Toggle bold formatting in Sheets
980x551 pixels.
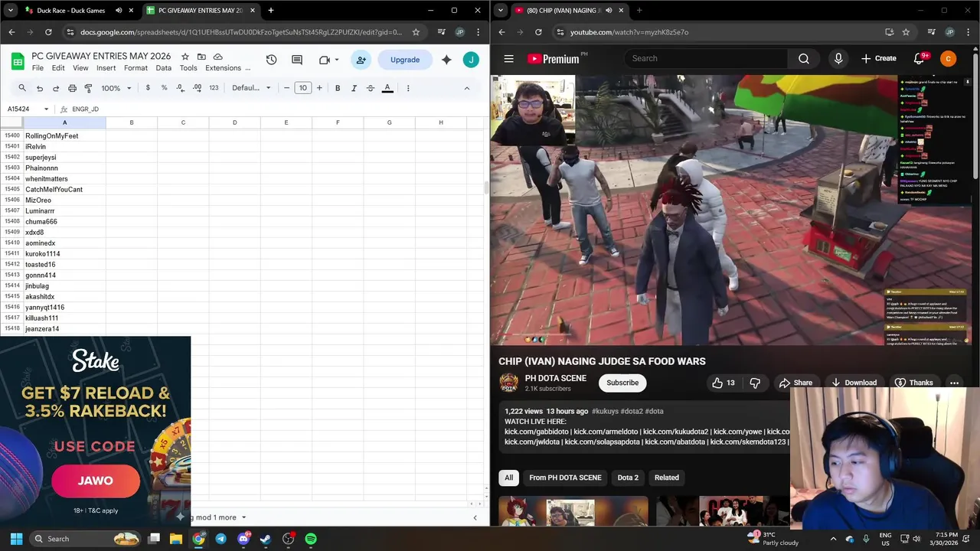click(x=338, y=88)
